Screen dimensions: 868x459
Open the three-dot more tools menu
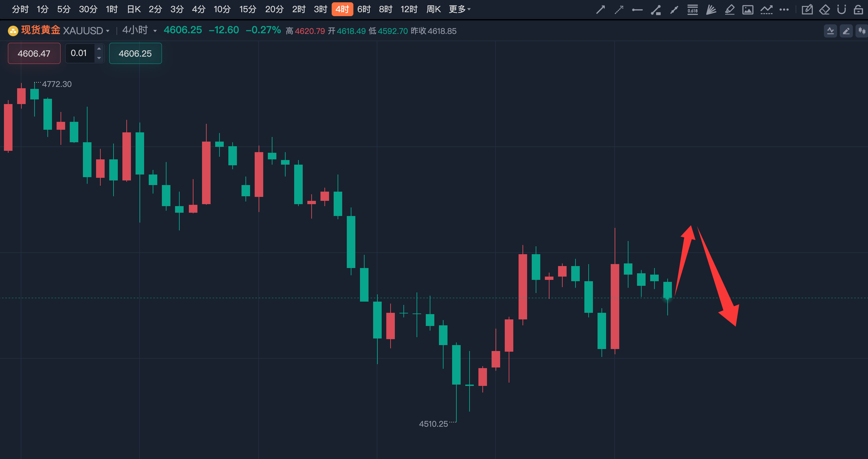784,10
